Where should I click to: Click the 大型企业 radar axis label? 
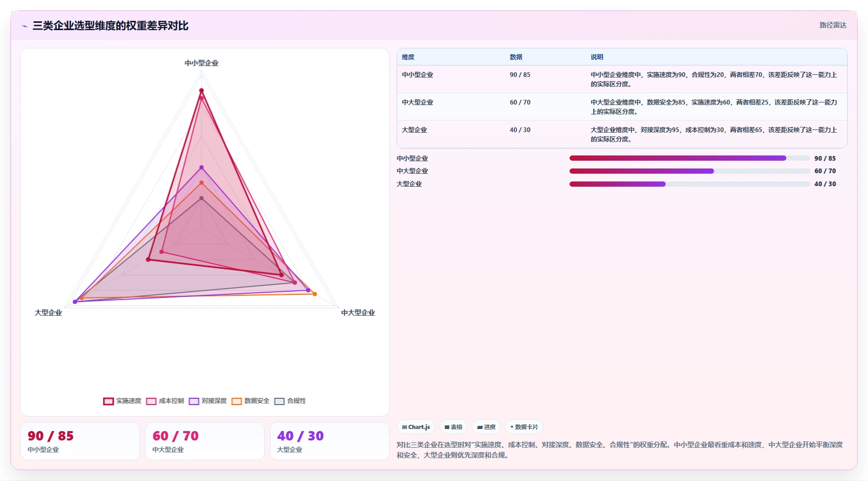pyautogui.click(x=48, y=313)
